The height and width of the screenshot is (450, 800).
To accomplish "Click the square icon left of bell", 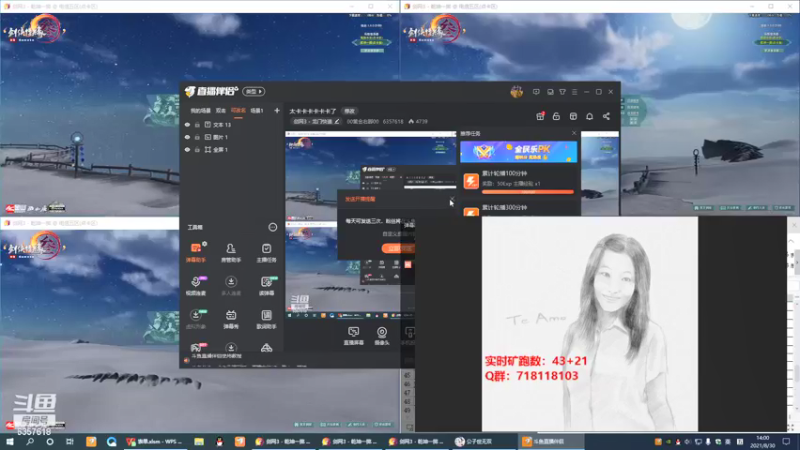I will pyautogui.click(x=573, y=116).
